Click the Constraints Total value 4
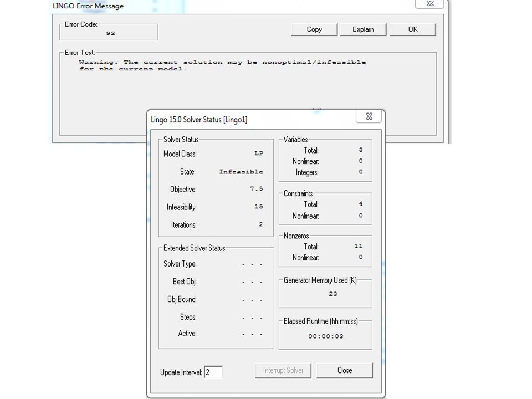This screenshot has width=532, height=399. pos(361,204)
